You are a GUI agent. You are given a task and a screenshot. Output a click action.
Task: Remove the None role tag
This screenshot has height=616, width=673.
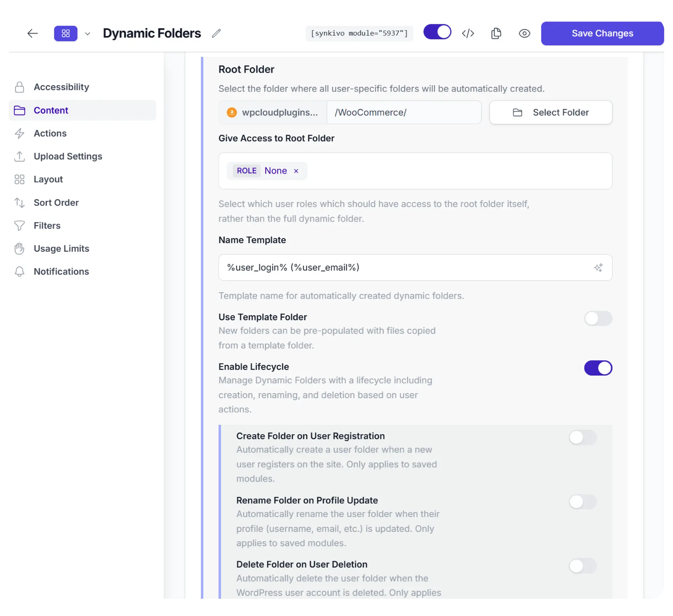coord(296,171)
